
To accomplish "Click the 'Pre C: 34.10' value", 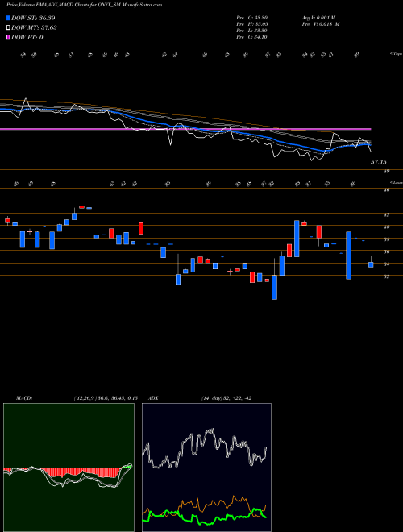I will 252,37.
